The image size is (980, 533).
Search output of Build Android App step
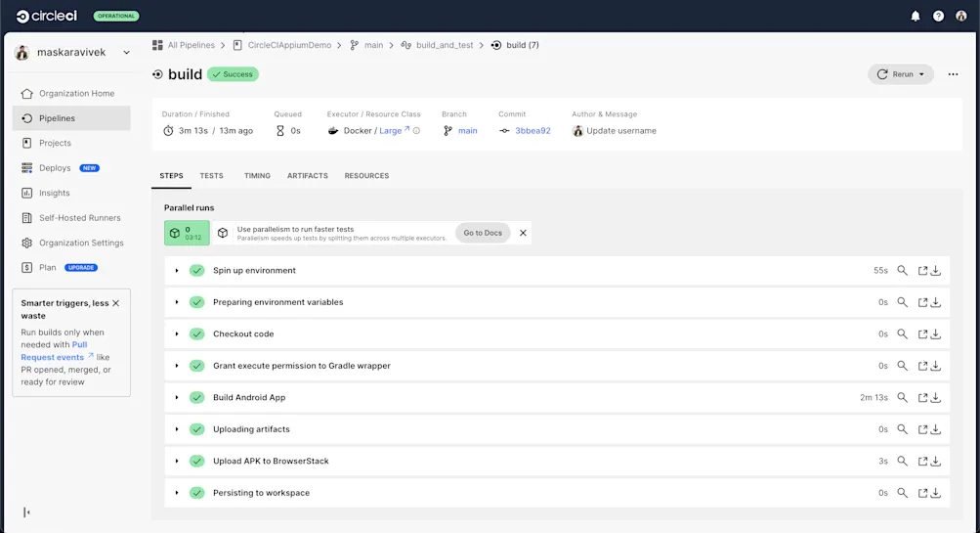[902, 397]
